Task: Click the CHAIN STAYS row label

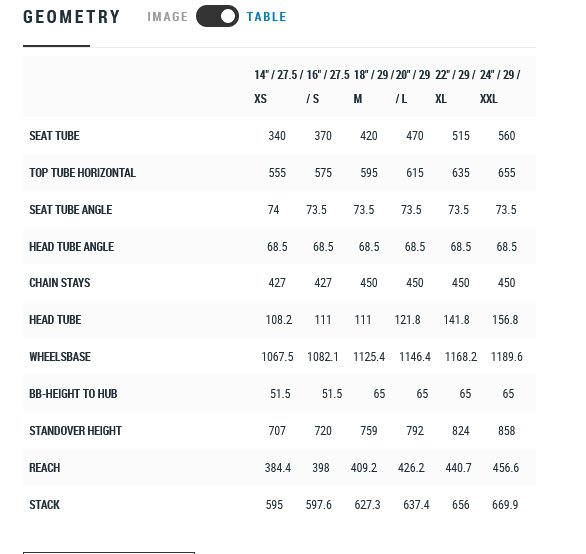Action: [x=60, y=283]
